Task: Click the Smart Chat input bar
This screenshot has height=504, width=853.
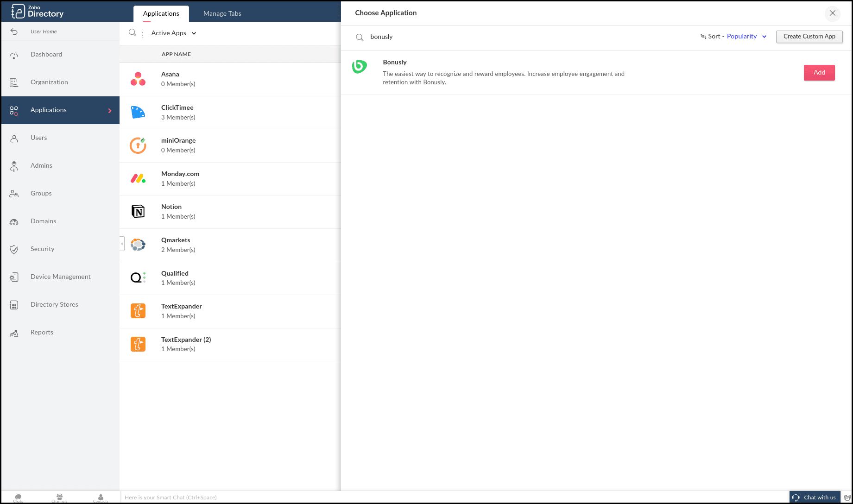Action: 454,498
